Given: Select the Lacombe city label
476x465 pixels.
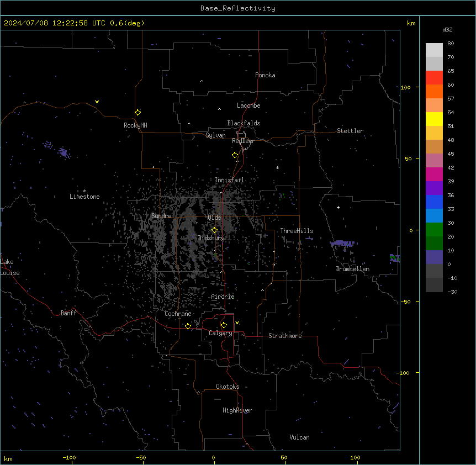Looking at the screenshot, I should coord(248,105).
